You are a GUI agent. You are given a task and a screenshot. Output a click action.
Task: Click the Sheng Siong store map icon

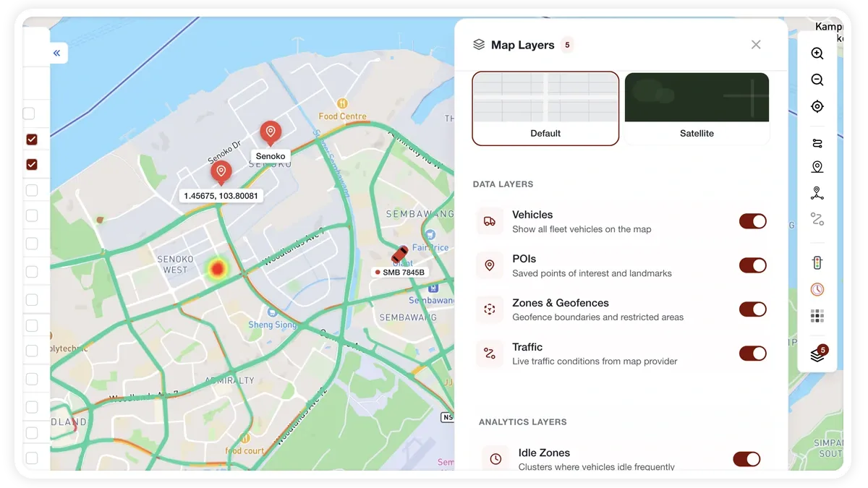click(x=272, y=313)
